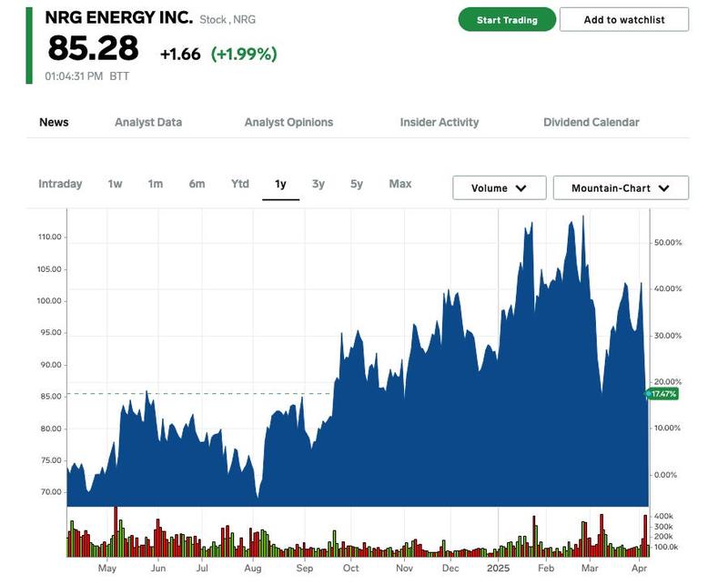Display the Max time range
The image size is (728, 585).
click(400, 184)
